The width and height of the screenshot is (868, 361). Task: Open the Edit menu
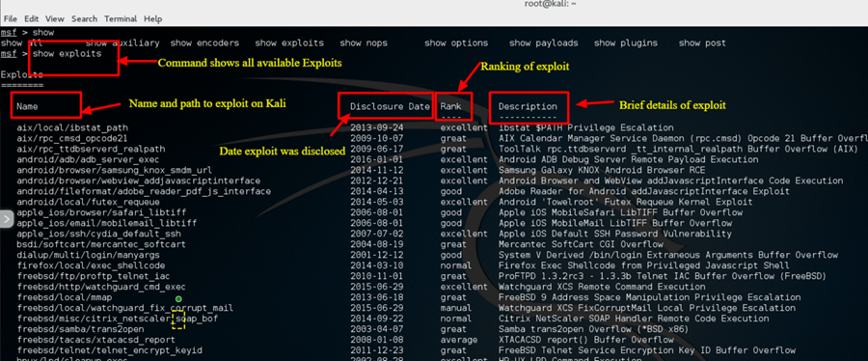click(32, 19)
